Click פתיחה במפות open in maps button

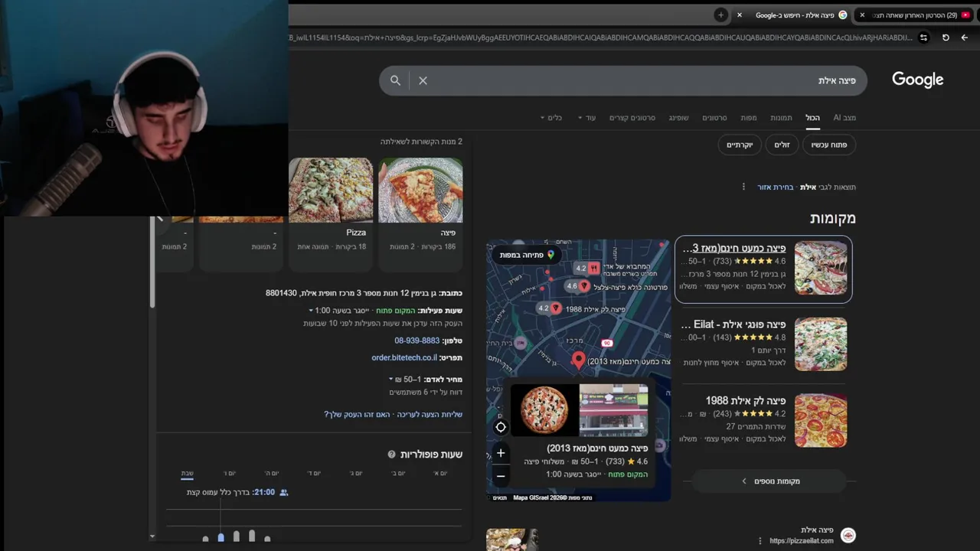527,255
